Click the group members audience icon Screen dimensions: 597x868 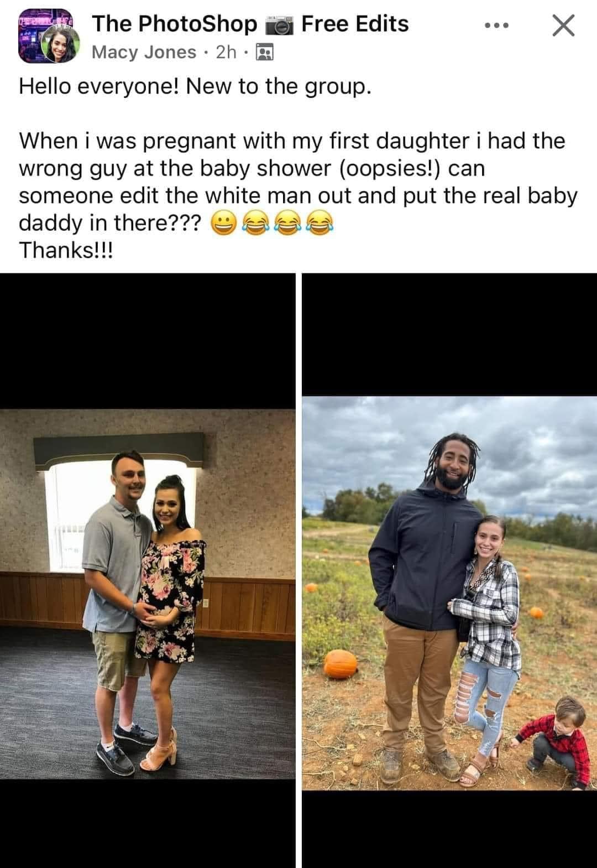point(265,53)
